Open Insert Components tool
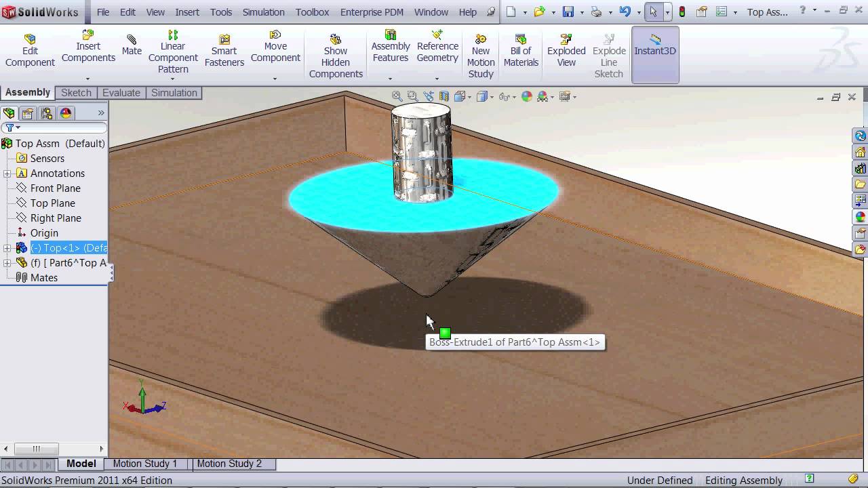The image size is (868, 488). 88,46
